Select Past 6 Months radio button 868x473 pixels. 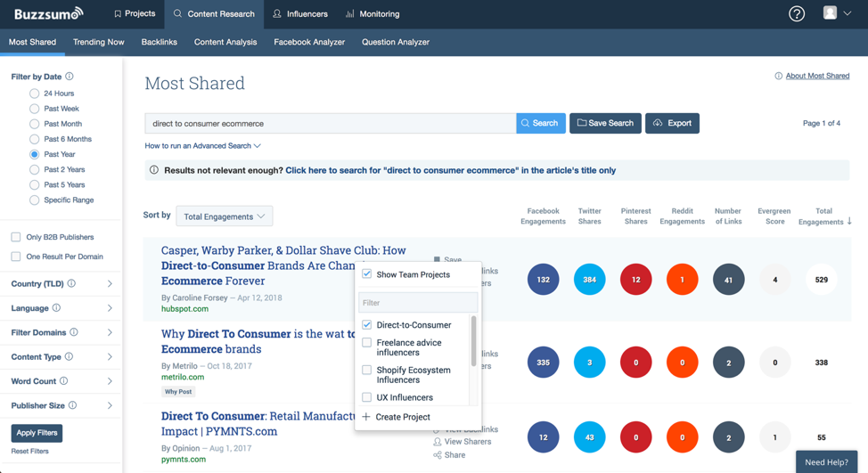tap(35, 139)
